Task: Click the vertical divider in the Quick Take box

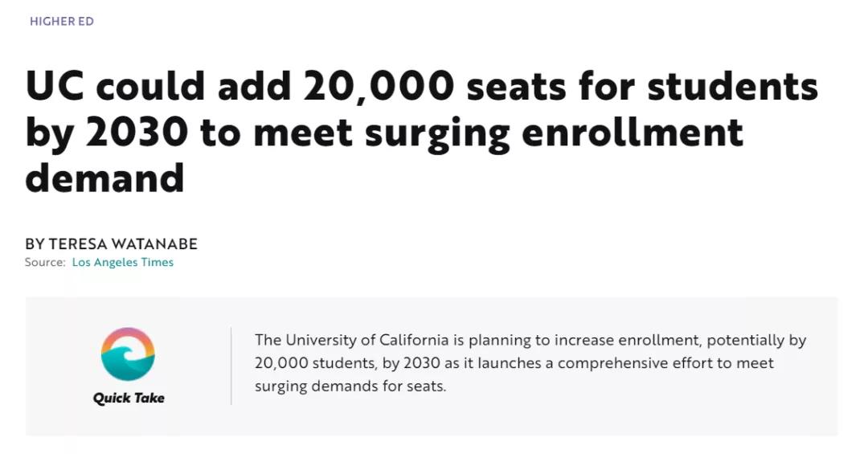Action: (x=231, y=366)
